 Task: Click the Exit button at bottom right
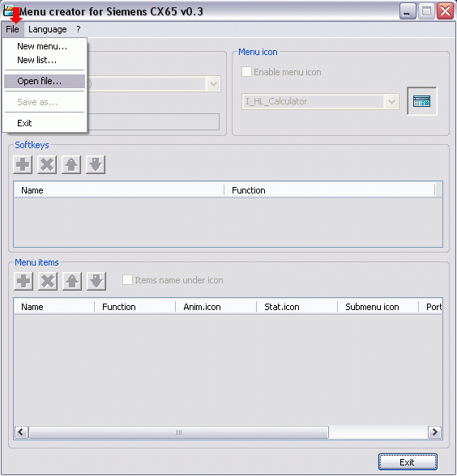coord(408,462)
